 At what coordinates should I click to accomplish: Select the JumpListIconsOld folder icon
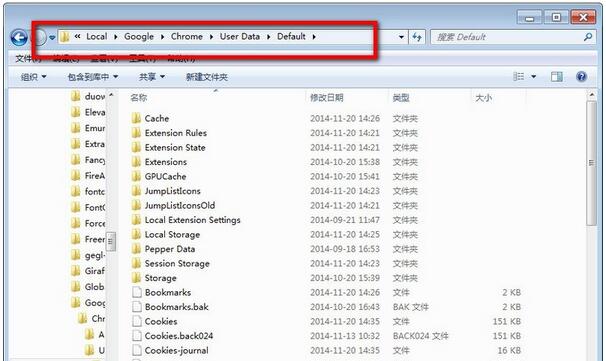136,205
